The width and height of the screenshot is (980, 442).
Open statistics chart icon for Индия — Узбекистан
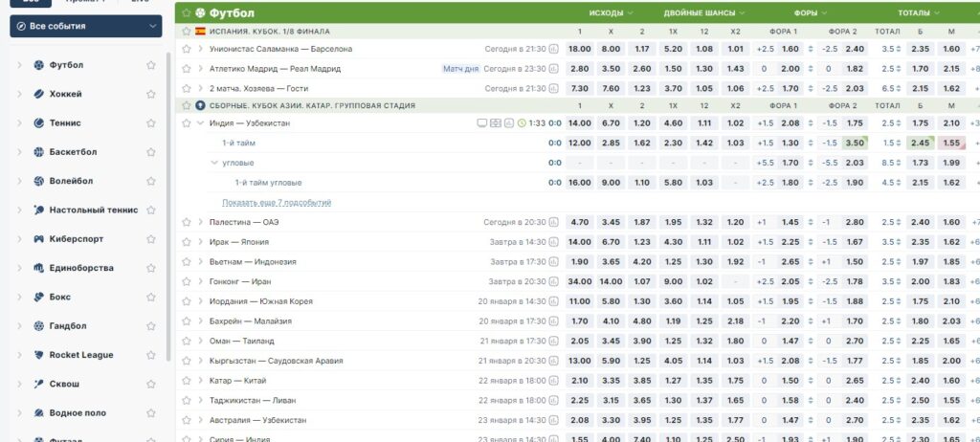pos(509,123)
